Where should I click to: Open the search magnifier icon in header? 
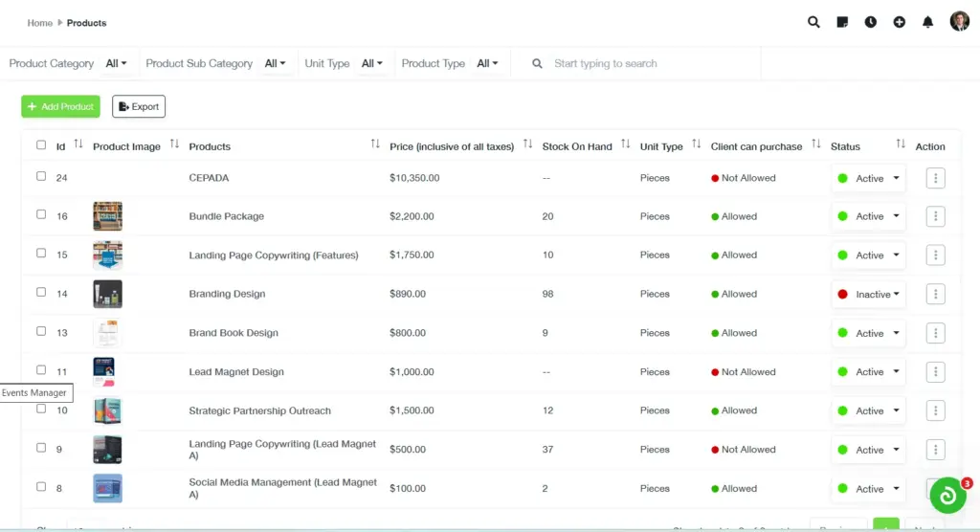[813, 22]
